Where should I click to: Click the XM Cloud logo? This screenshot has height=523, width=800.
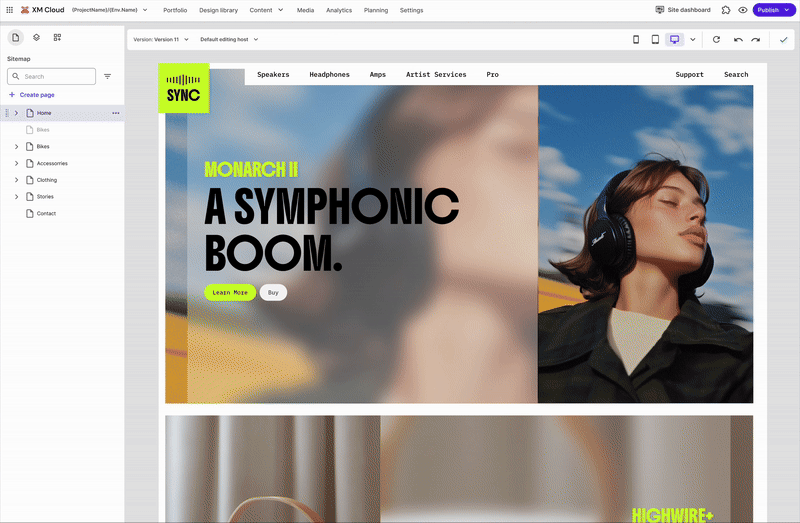pyautogui.click(x=42, y=10)
